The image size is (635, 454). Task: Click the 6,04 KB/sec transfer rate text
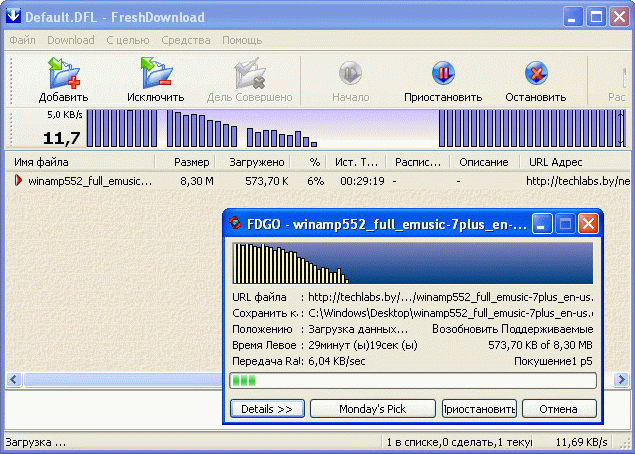pyautogui.click(x=337, y=361)
